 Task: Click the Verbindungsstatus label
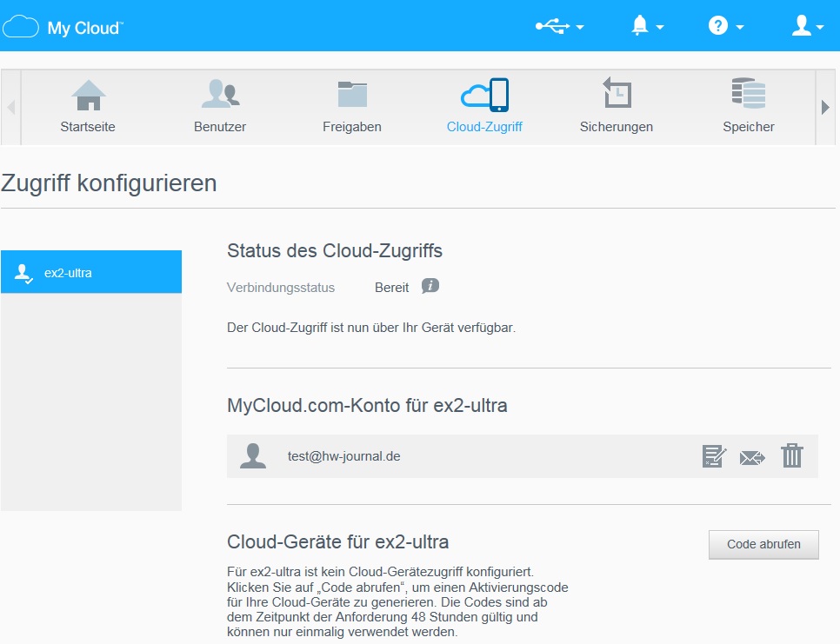point(281,288)
